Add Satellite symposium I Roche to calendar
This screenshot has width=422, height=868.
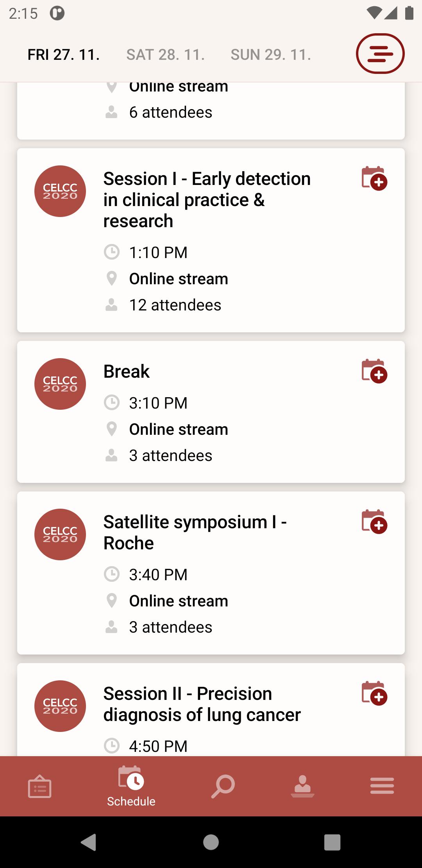(x=374, y=522)
